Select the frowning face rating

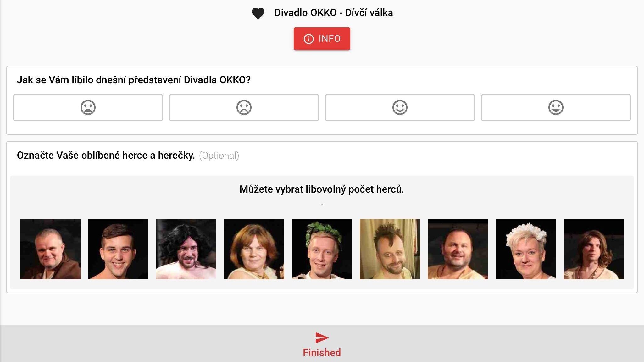coord(244,107)
